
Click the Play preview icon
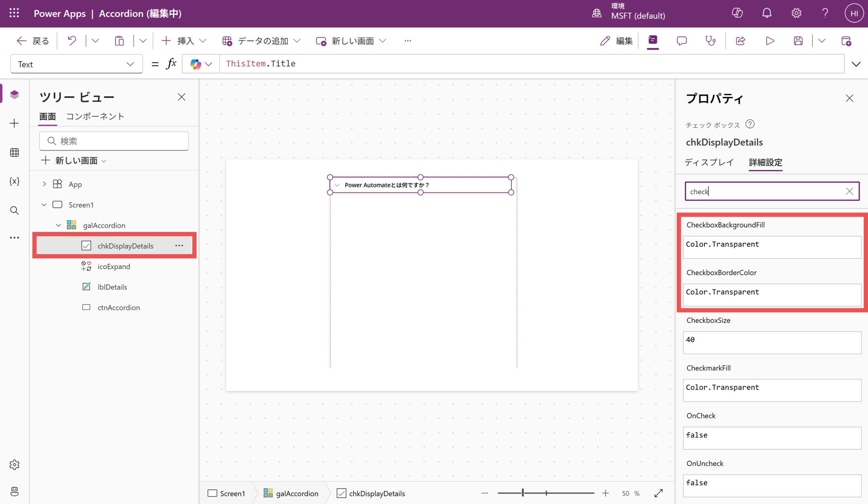point(770,41)
